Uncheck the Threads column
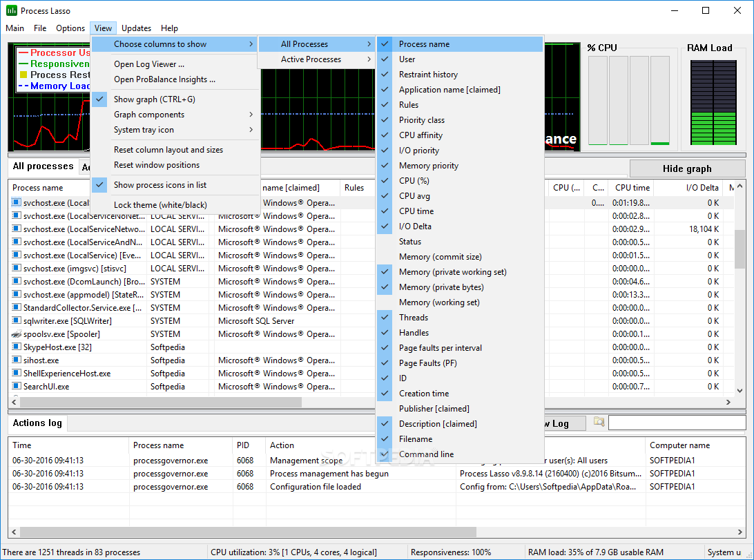The height and width of the screenshot is (560, 754). pos(460,317)
